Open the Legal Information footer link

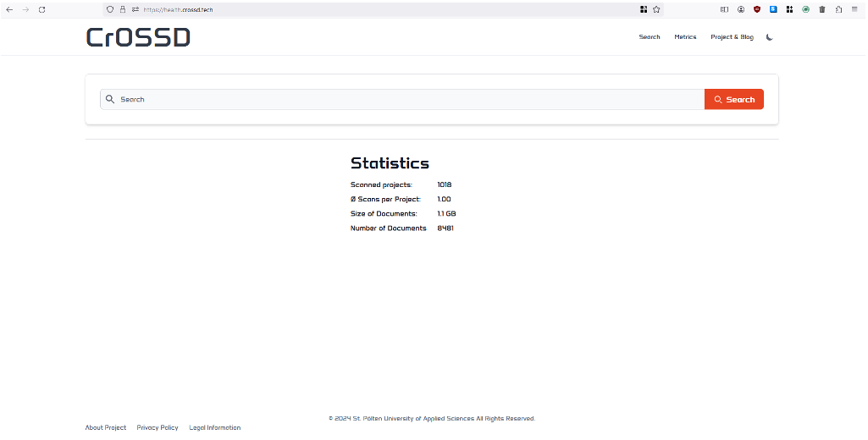click(215, 428)
